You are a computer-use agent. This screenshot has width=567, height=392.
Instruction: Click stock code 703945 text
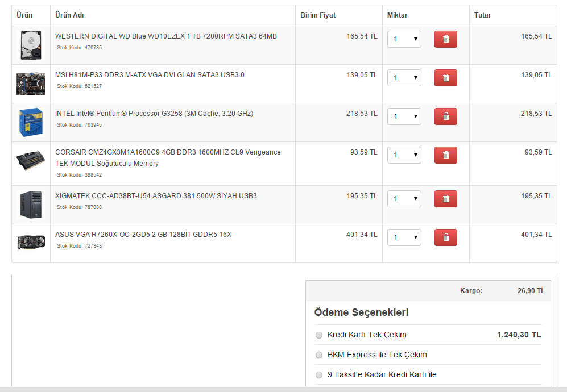tap(79, 125)
